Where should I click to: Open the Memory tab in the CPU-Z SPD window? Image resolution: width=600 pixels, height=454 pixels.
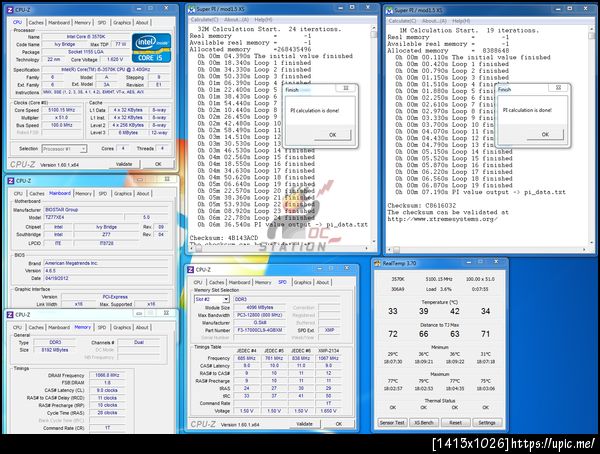(x=263, y=283)
